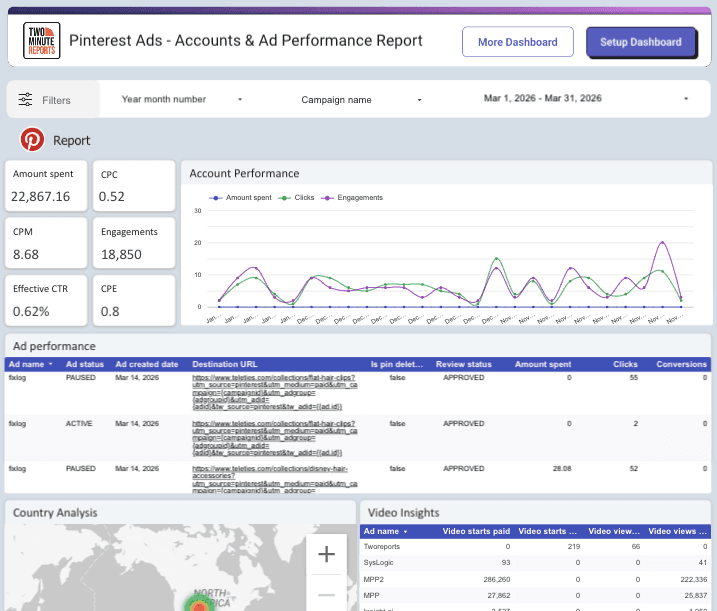717x611 pixels.
Task: Sort Ad performance table by Ad name
Action: point(30,364)
